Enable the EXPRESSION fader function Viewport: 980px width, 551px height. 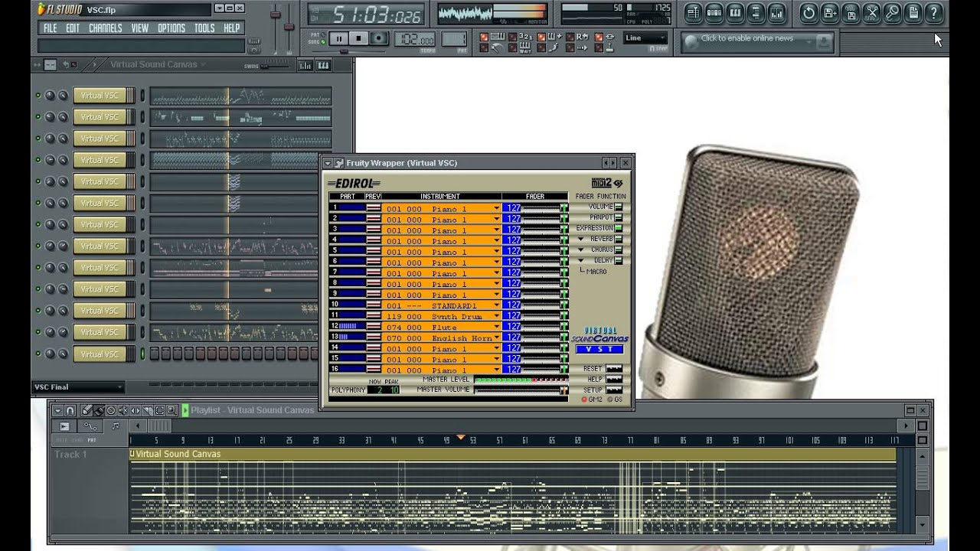618,228
